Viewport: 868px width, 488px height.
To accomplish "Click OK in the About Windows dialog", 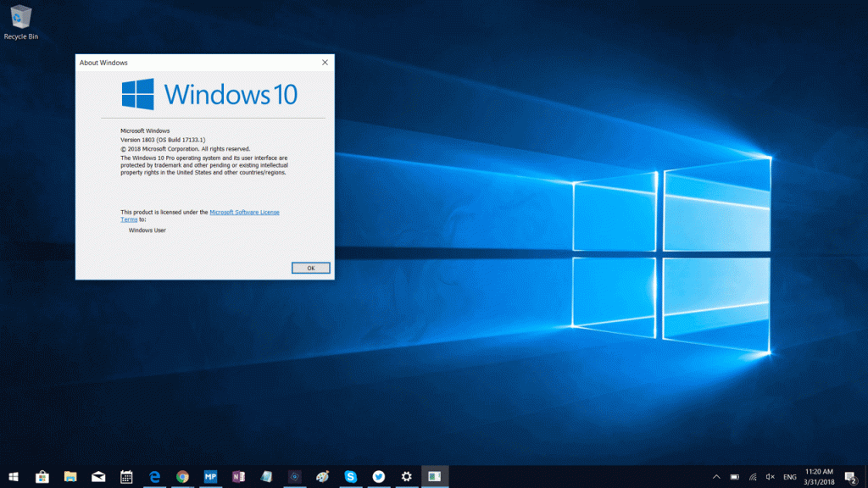I will pyautogui.click(x=310, y=268).
